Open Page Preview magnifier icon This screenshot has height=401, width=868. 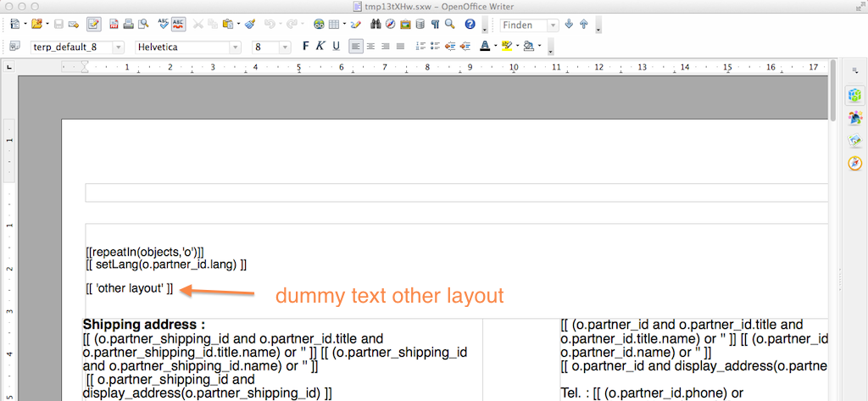click(143, 25)
